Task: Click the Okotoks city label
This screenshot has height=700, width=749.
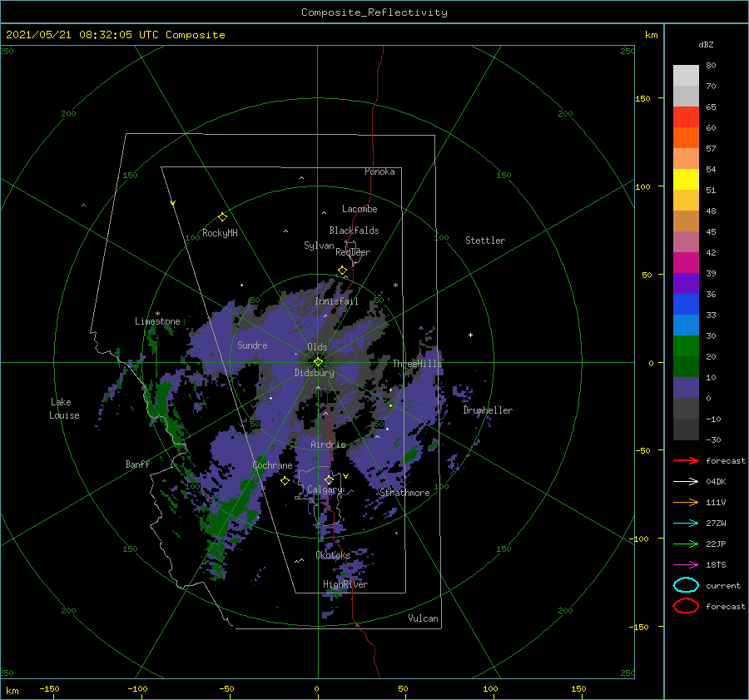Action: [x=333, y=554]
